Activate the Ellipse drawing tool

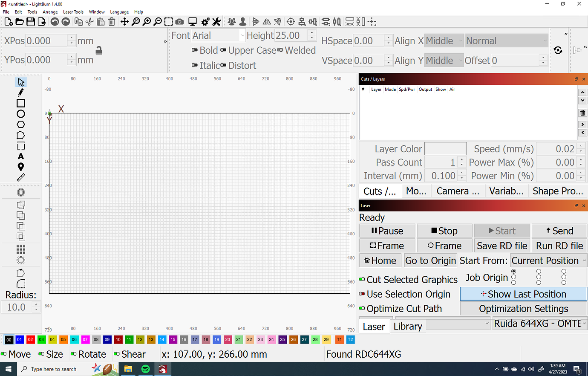point(20,114)
